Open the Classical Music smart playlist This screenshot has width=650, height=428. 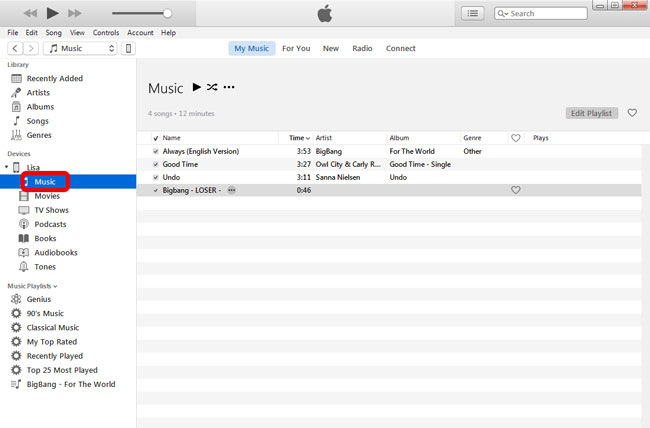click(53, 327)
